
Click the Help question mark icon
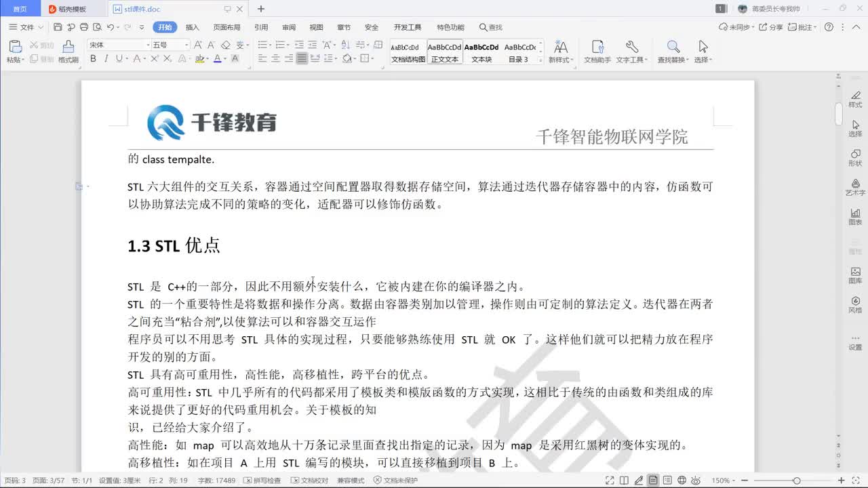click(829, 27)
